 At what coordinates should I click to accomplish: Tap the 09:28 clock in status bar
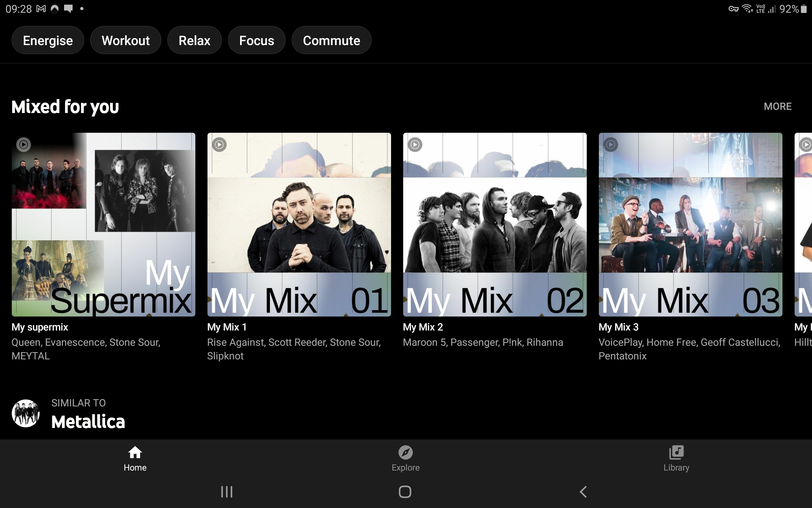pos(18,9)
